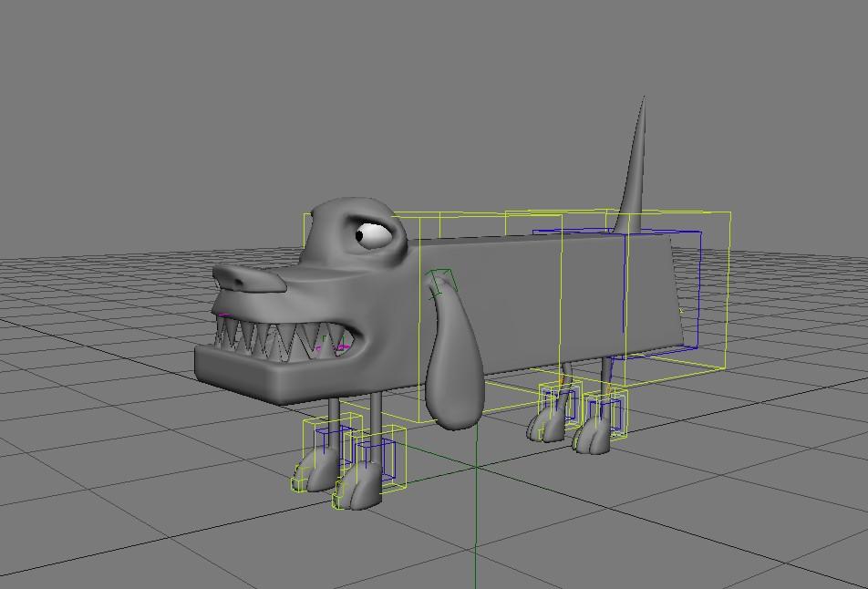Select the green control box atop the ear
Image resolution: width=868 pixels, height=589 pixels.
(443, 283)
